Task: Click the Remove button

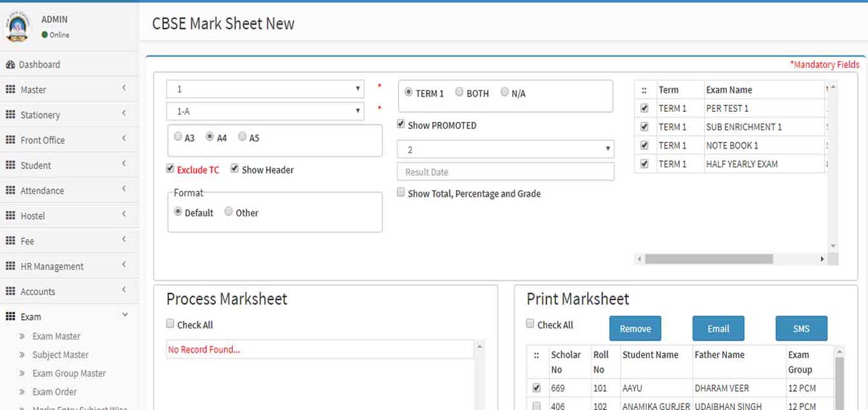Action: (635, 329)
